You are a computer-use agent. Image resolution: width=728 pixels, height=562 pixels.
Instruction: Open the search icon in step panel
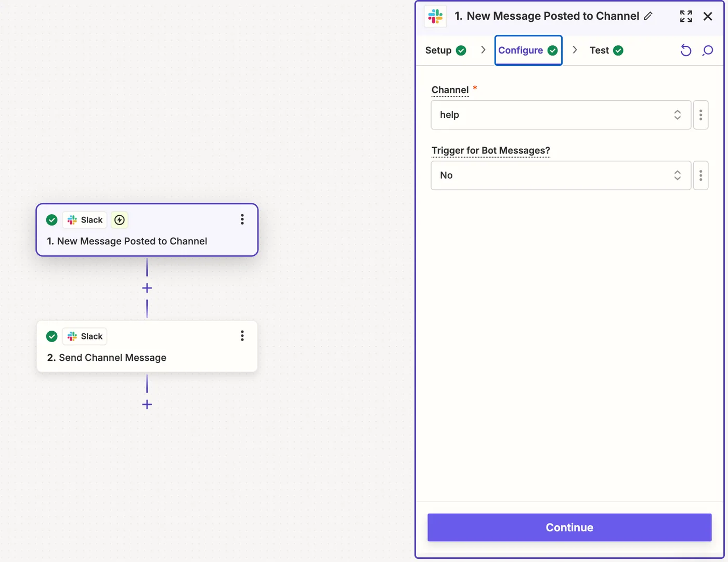coord(708,50)
